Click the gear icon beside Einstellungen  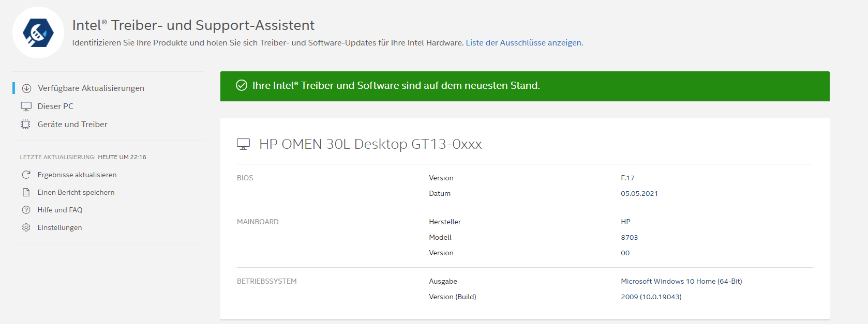[26, 227]
